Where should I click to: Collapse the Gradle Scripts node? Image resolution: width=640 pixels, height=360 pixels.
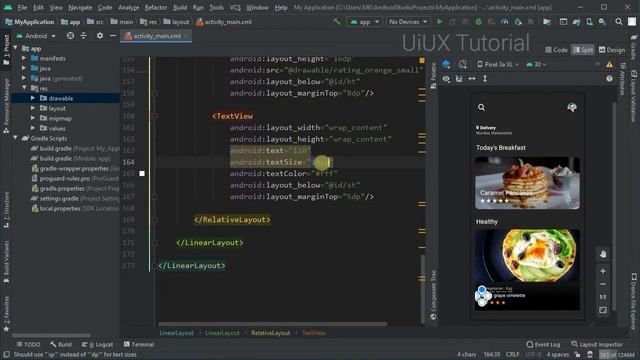[16, 138]
